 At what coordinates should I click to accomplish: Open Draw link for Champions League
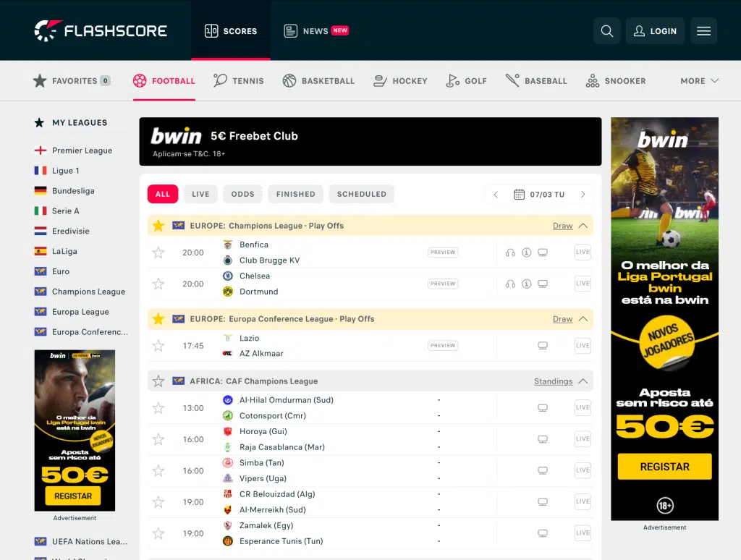click(x=562, y=226)
